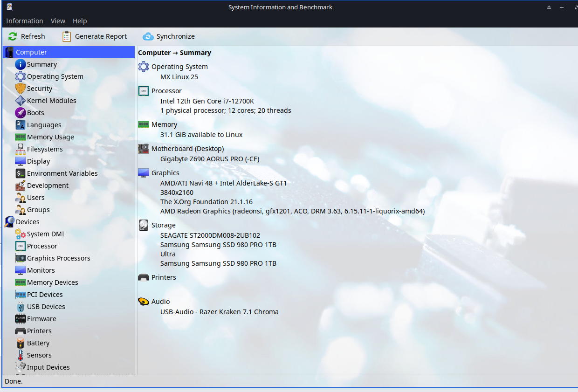Image resolution: width=578 pixels, height=392 pixels.
Task: Click the Graphics heading monitor icon
Action: 144,173
